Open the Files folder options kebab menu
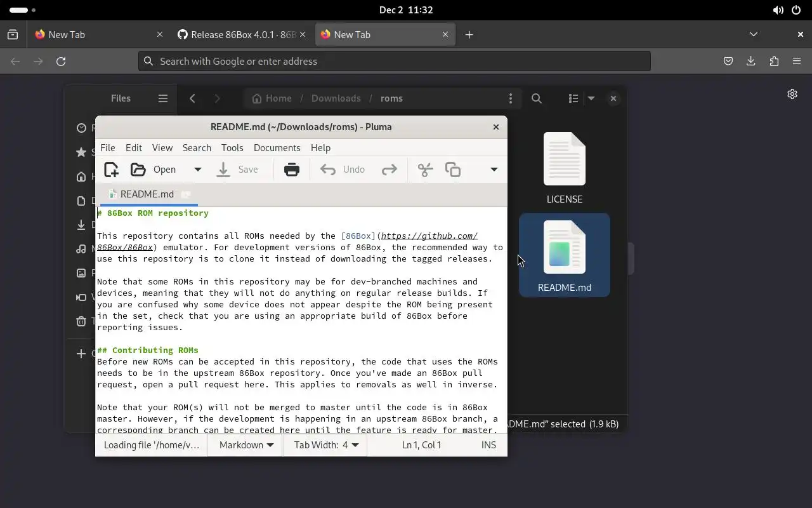Screen dimensions: 812x508 coord(511,98)
